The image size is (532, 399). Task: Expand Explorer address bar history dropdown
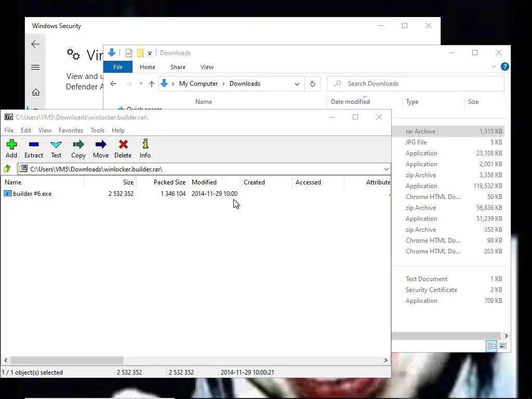[297, 84]
